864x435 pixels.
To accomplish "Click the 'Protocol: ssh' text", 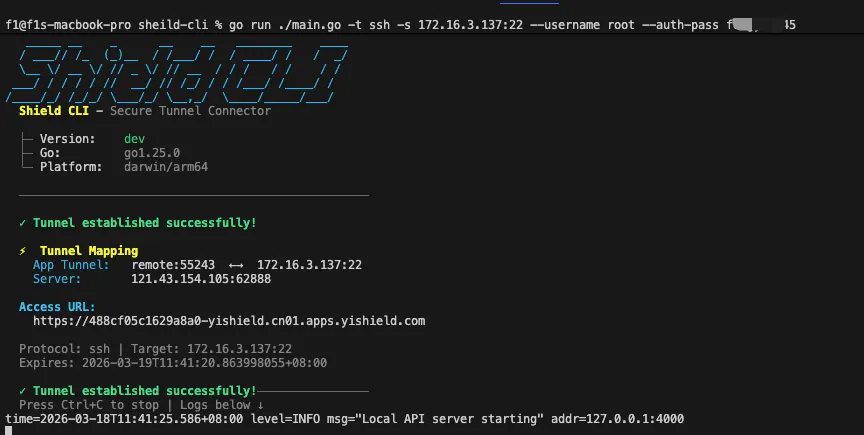I will [64, 349].
